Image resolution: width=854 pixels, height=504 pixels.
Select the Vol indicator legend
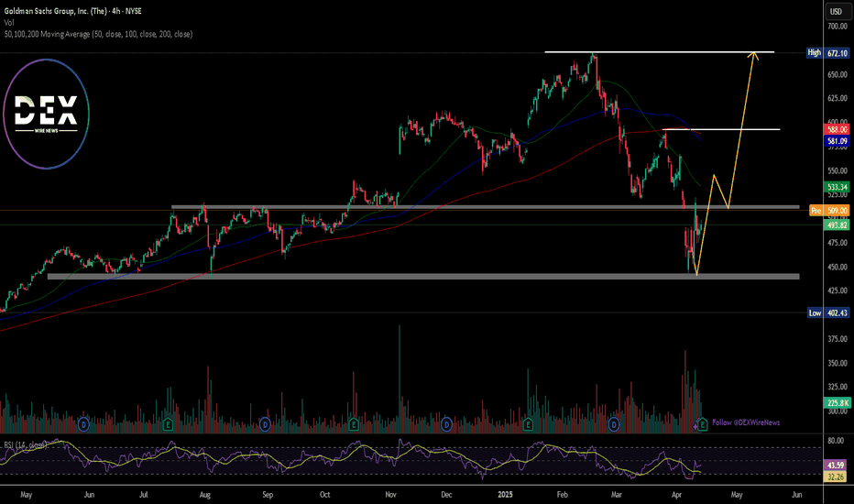click(x=9, y=22)
